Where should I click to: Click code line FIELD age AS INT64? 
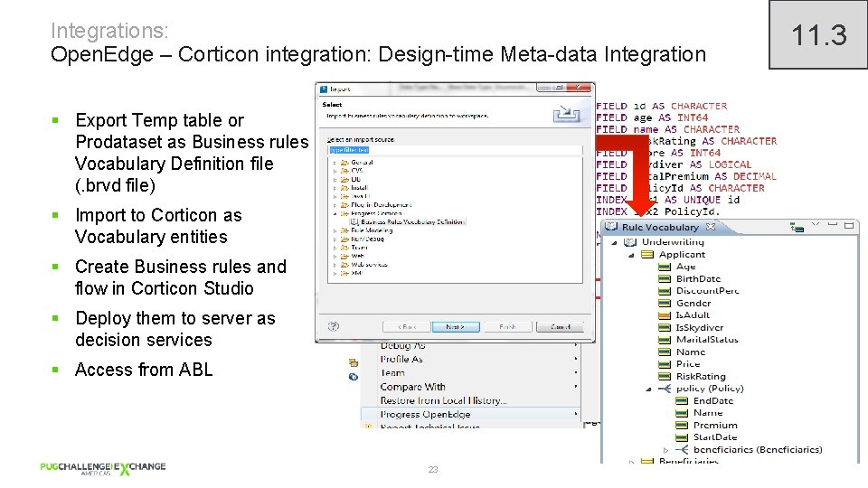(x=652, y=117)
